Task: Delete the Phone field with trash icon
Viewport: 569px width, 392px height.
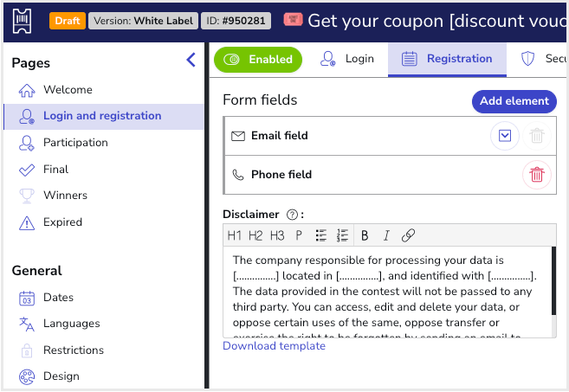Action: tap(537, 175)
